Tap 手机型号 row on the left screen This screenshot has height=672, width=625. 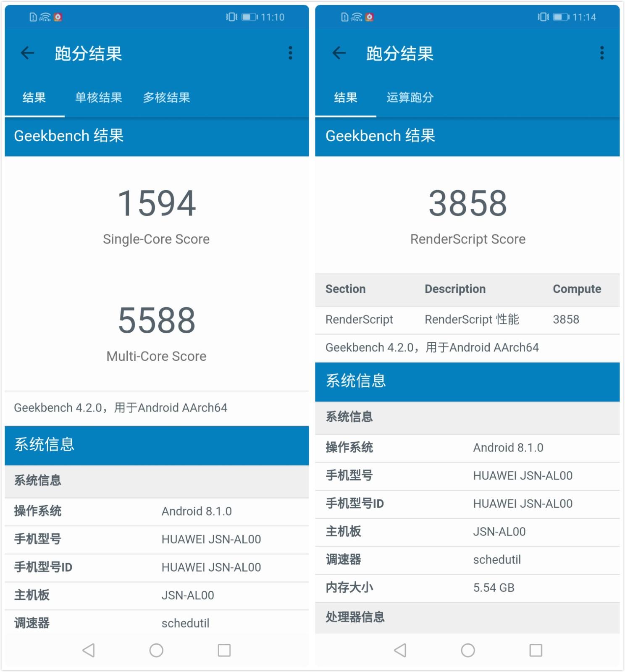pyautogui.click(x=157, y=540)
